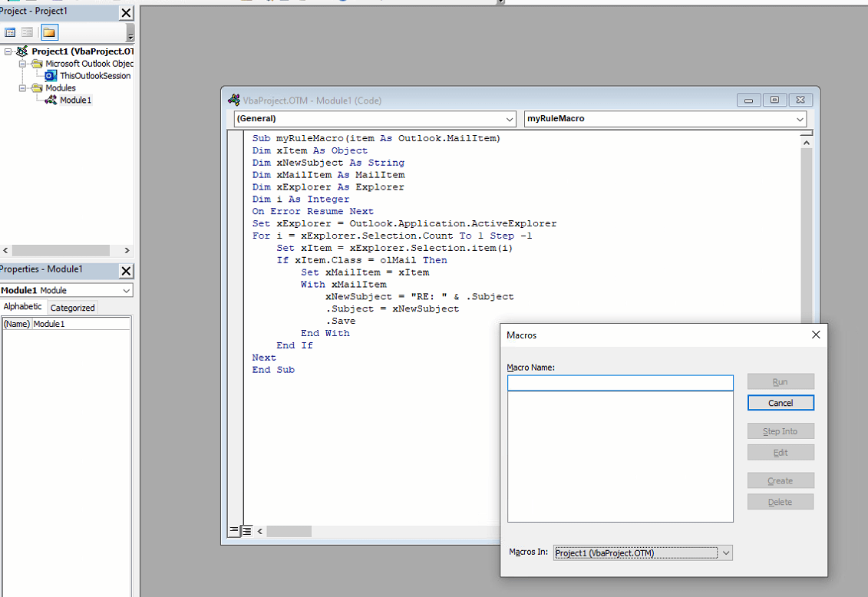This screenshot has width=868, height=597.
Task: Switch to Procedure View in the code window
Action: click(x=234, y=530)
